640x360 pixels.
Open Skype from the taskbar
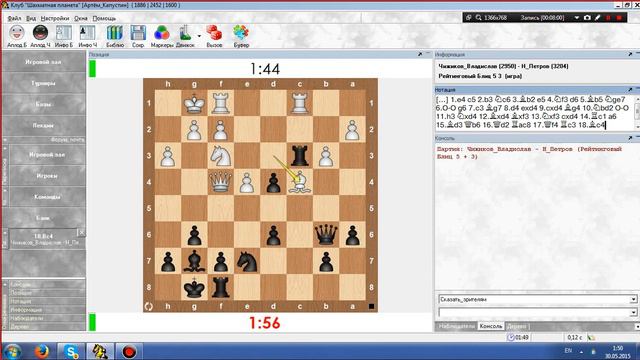(71, 351)
